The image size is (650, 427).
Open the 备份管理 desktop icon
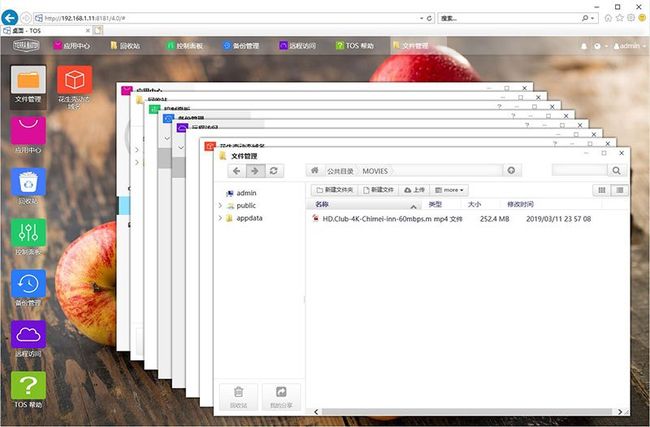(28, 288)
